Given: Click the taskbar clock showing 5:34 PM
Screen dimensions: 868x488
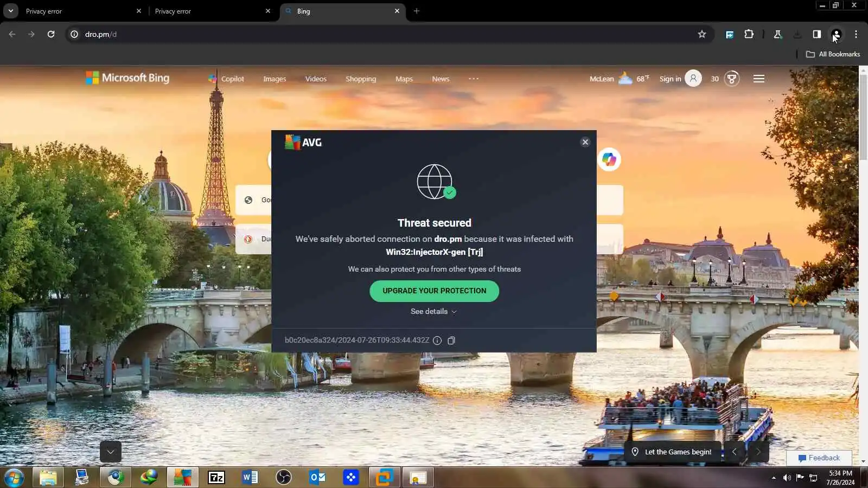Looking at the screenshot, I should 840,478.
